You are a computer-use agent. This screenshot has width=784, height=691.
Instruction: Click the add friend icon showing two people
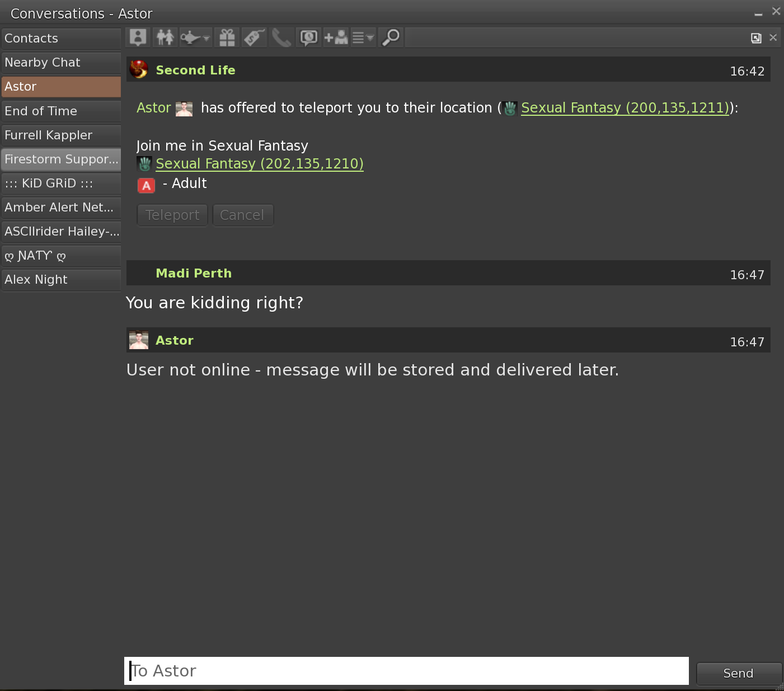(166, 37)
